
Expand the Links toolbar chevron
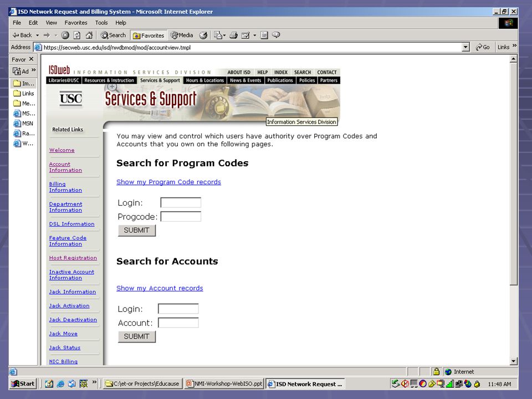click(x=515, y=45)
